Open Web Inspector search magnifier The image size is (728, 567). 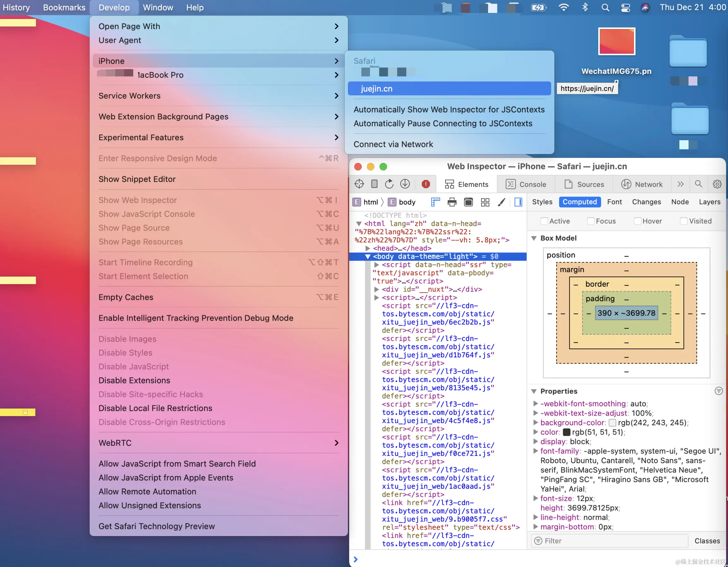click(698, 184)
